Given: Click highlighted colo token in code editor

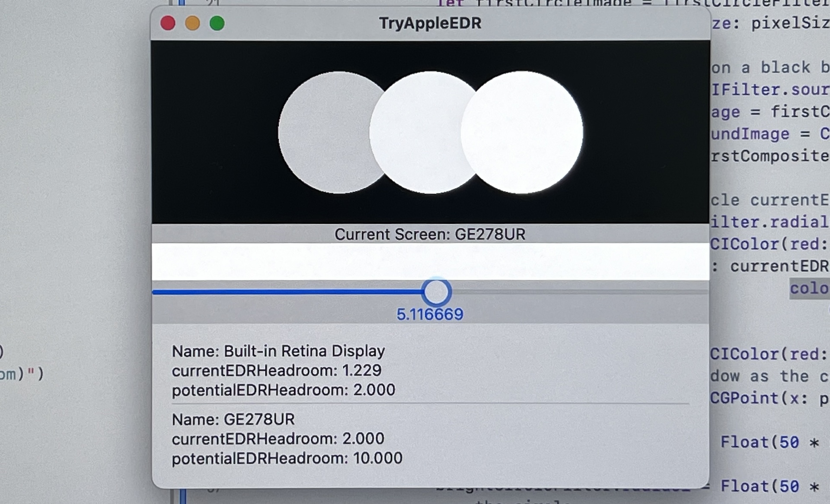Looking at the screenshot, I should (809, 288).
